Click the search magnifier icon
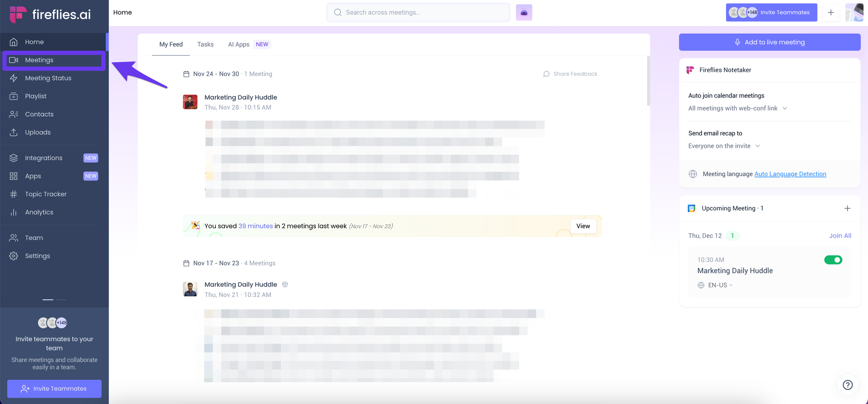This screenshot has width=868, height=404. [x=338, y=13]
